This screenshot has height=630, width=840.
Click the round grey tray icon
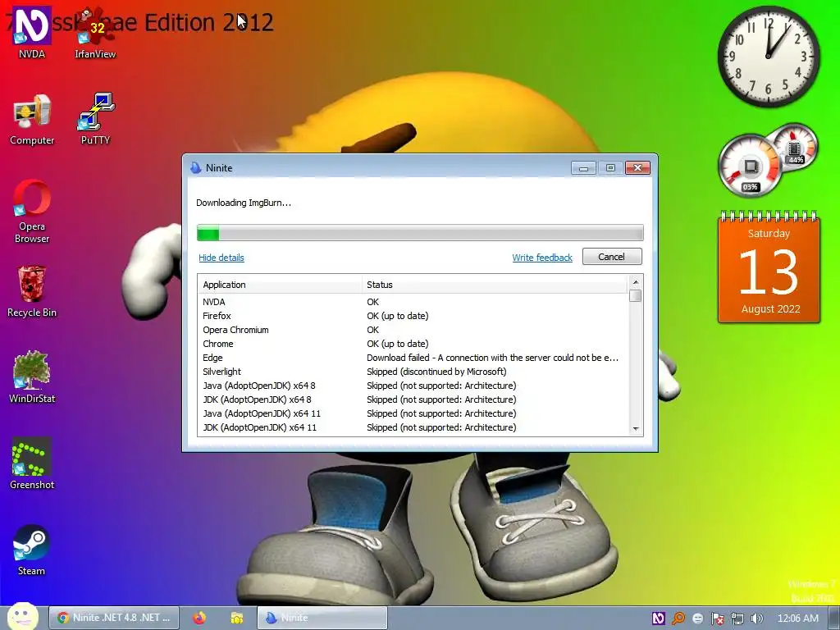(697, 619)
